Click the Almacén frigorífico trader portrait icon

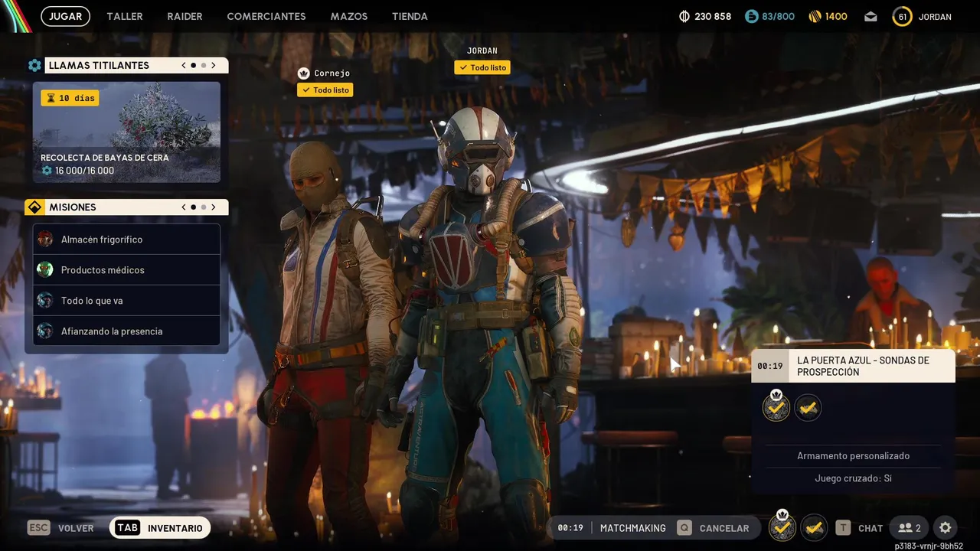(45, 240)
